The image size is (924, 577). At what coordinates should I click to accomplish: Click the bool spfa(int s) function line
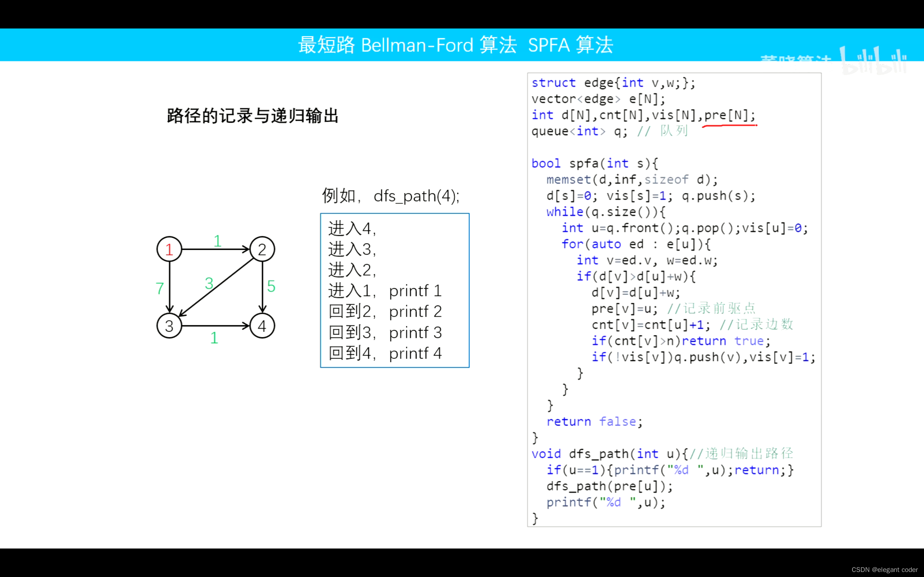[595, 163]
